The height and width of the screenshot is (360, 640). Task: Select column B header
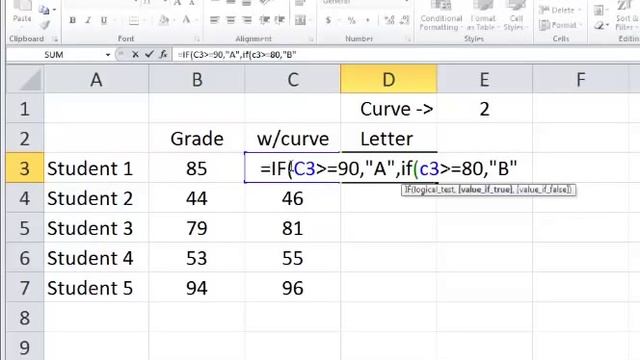(197, 79)
